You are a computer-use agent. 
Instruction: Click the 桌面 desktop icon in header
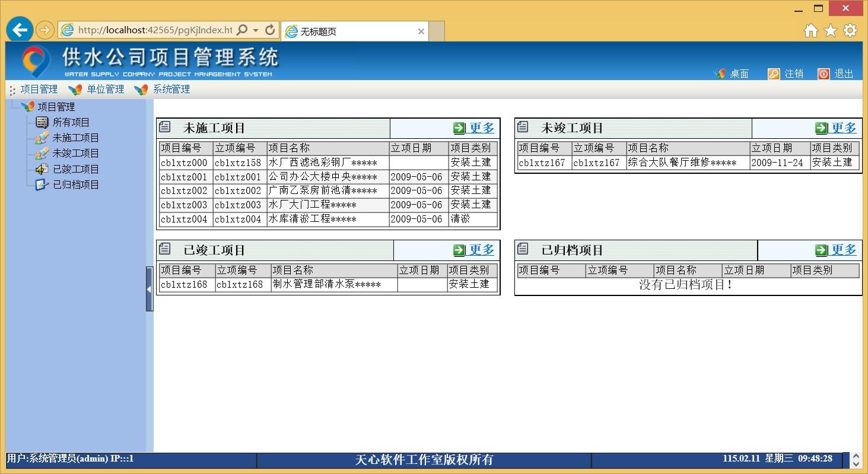coord(720,74)
